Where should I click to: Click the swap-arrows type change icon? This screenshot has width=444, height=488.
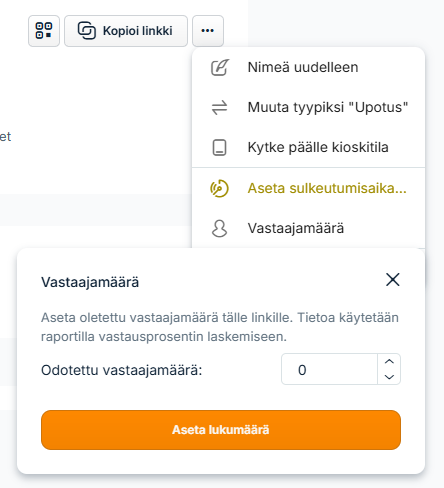[x=220, y=107]
